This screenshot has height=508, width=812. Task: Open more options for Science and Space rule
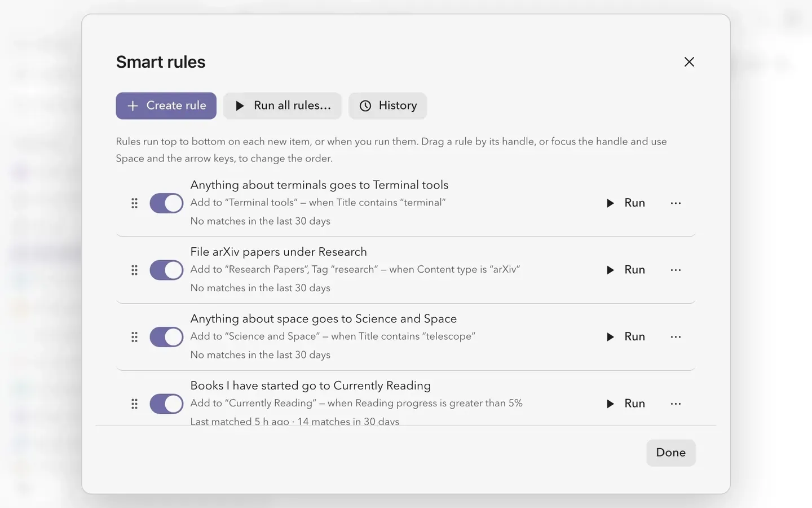676,337
